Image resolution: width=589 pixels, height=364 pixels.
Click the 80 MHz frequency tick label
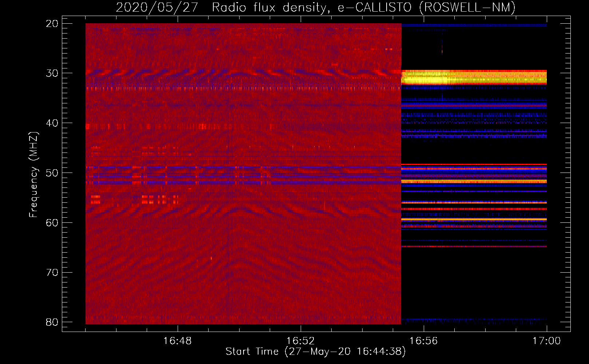52,322
